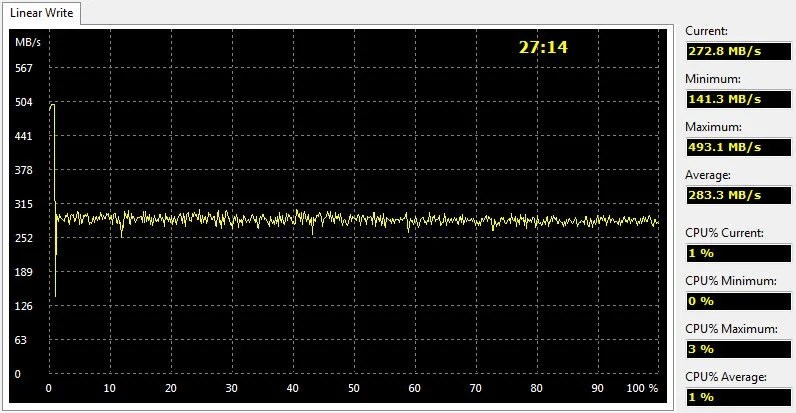Click the MB/s axis unit label
The image size is (796, 413).
coord(27,42)
